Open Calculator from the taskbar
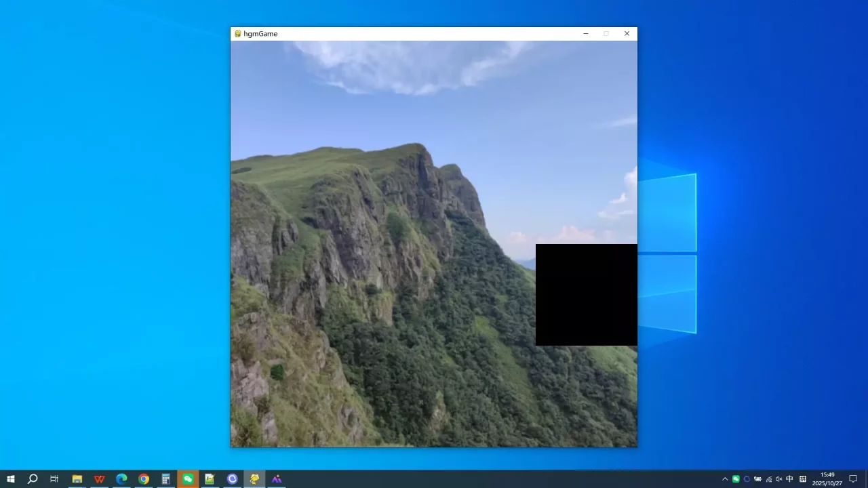The width and height of the screenshot is (868, 488). (x=166, y=479)
